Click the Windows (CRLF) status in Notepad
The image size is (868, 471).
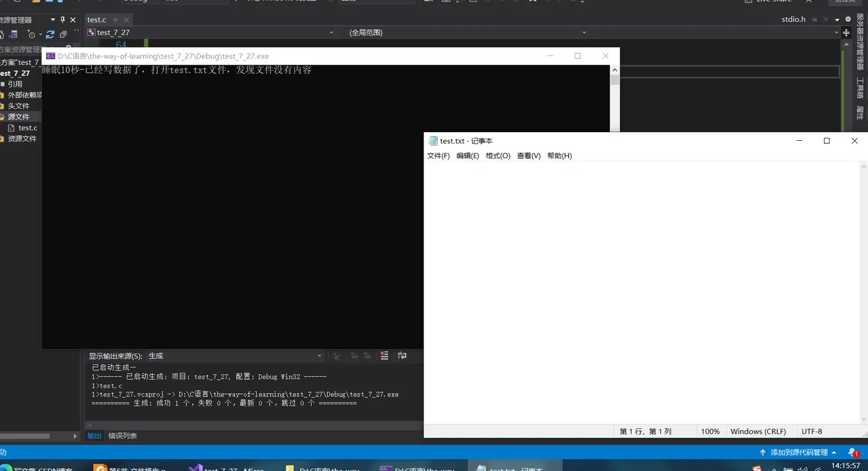(x=758, y=431)
